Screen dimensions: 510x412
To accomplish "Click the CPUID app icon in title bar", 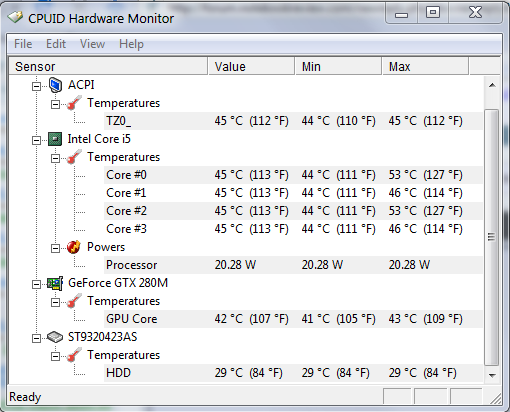I will click(x=15, y=17).
